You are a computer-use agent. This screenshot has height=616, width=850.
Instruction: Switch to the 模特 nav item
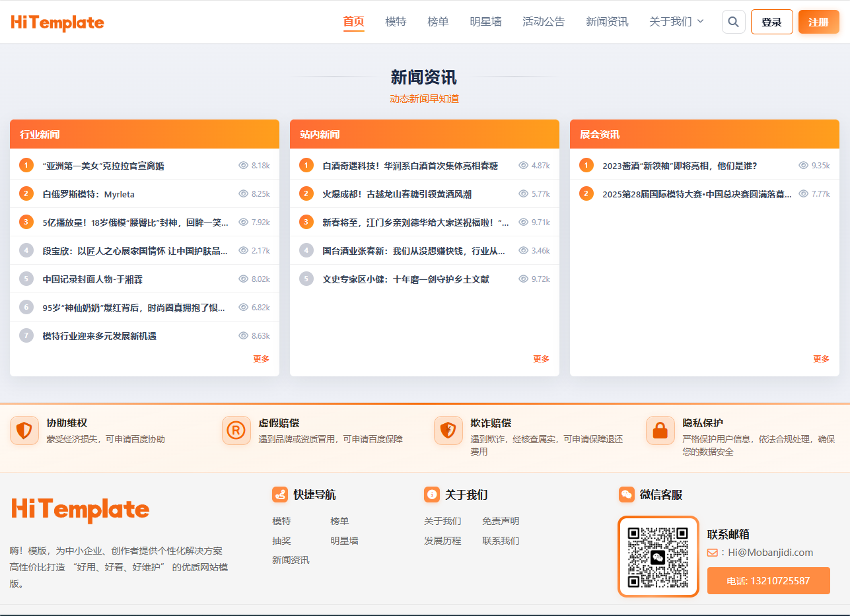tap(396, 21)
